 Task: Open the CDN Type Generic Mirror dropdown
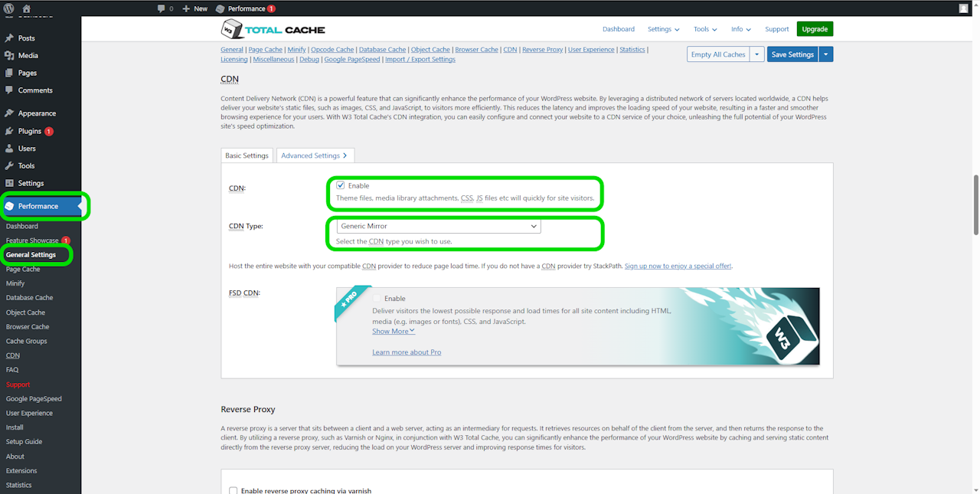439,227
